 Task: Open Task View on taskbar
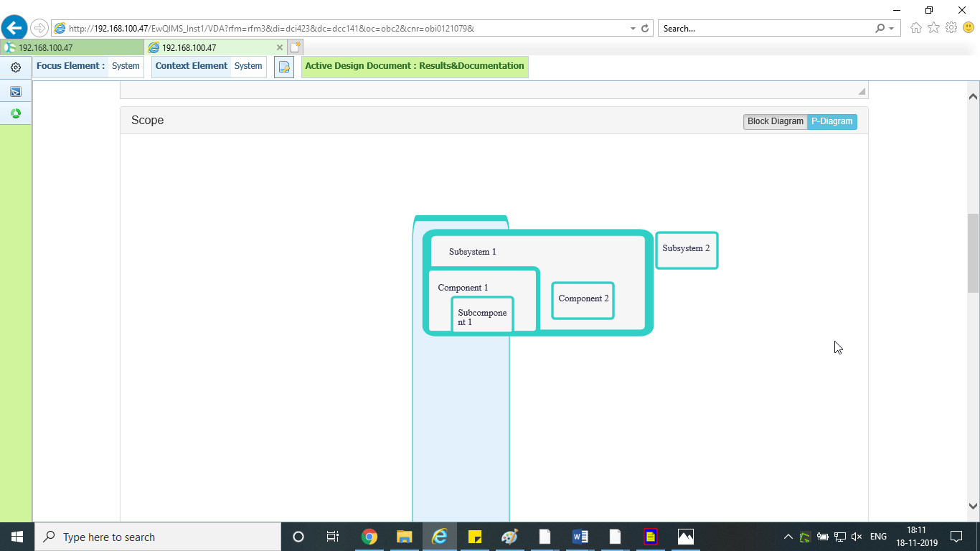pos(333,537)
